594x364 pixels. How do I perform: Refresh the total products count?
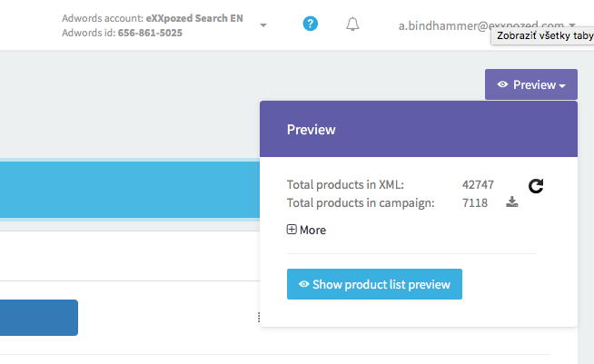click(x=536, y=185)
